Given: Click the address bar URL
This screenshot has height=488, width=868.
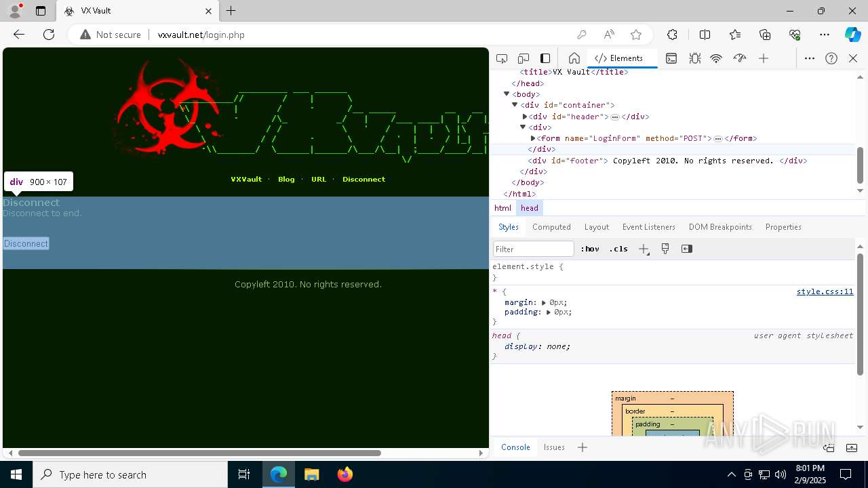Looking at the screenshot, I should (x=201, y=35).
